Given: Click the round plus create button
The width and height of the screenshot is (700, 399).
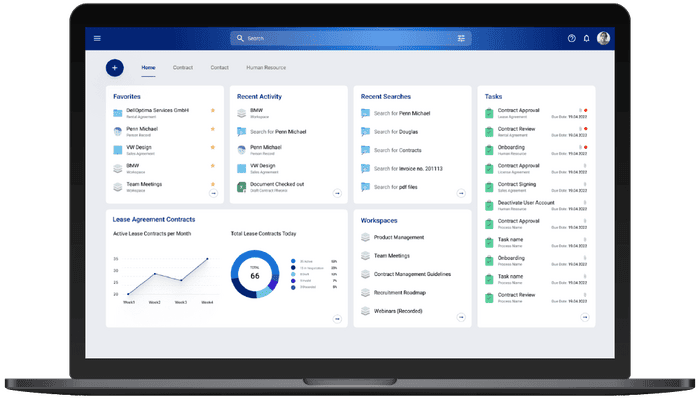Looking at the screenshot, I should [115, 68].
